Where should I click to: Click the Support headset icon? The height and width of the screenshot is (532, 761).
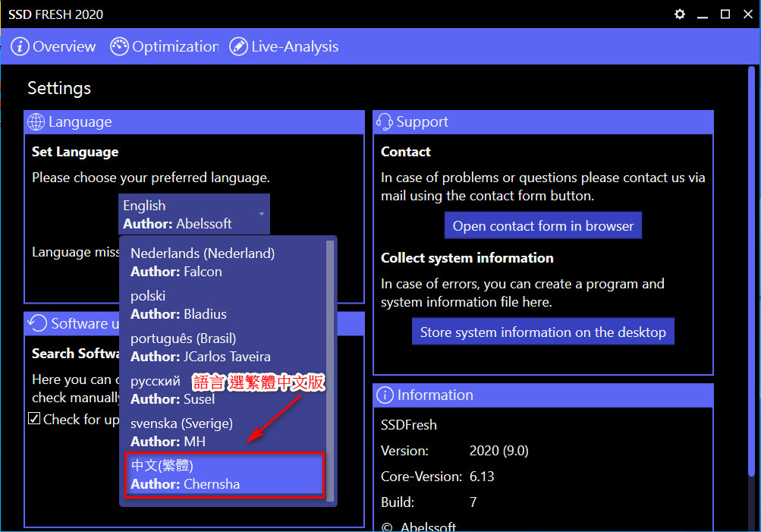click(x=385, y=122)
